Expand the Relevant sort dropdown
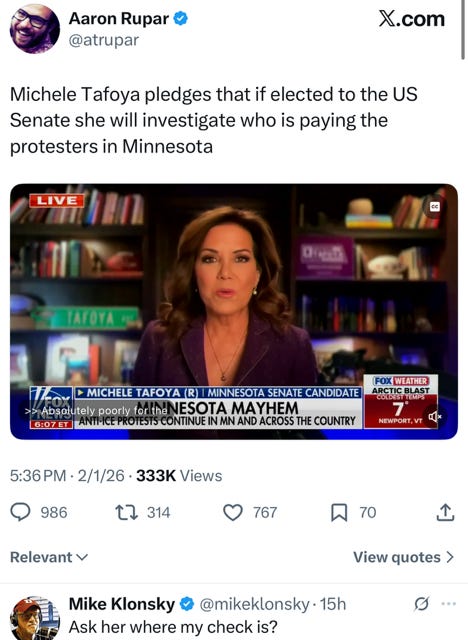The height and width of the screenshot is (640, 468). click(x=49, y=557)
